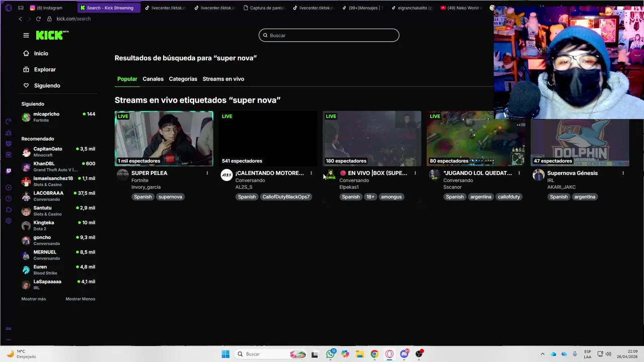Open the Siguiendo page

tap(42, 85)
